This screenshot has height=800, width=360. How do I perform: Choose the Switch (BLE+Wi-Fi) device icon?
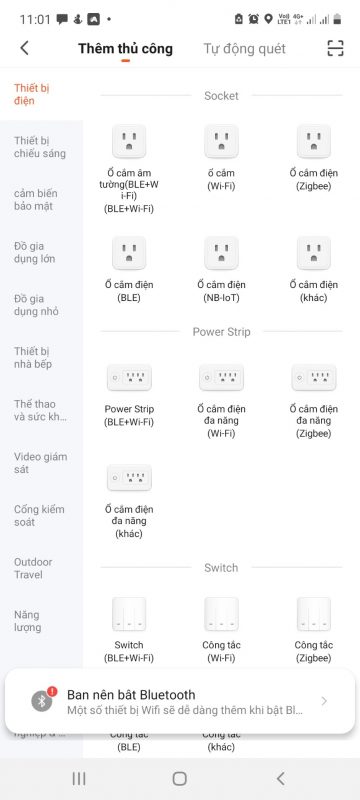[129, 614]
